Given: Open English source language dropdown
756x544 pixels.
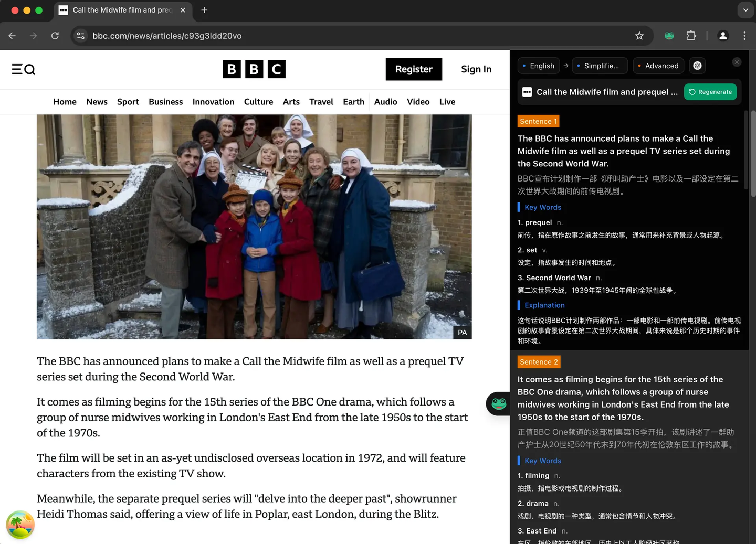Looking at the screenshot, I should point(539,66).
